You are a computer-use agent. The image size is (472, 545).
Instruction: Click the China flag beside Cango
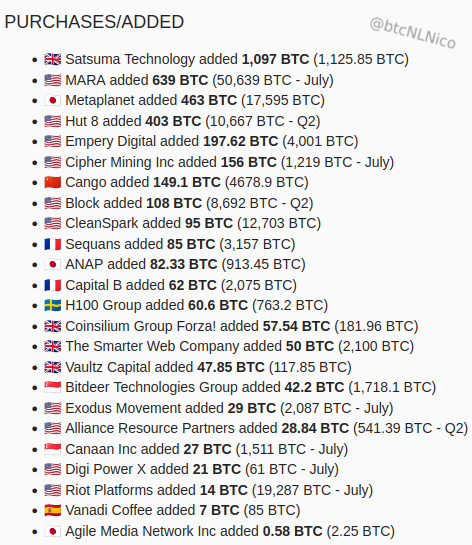click(53, 182)
